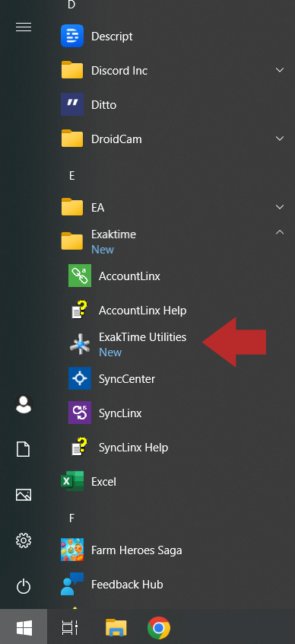Jump to letter F section header

pyautogui.click(x=71, y=518)
